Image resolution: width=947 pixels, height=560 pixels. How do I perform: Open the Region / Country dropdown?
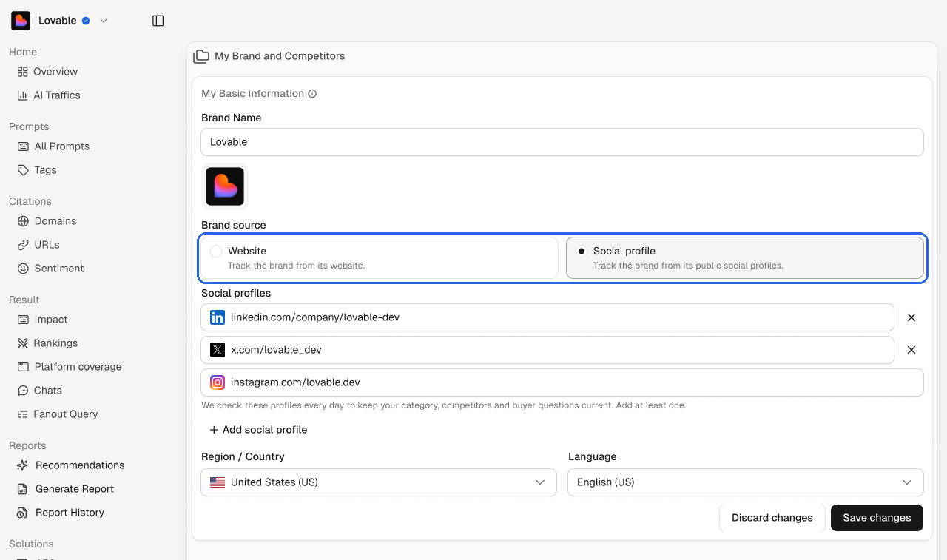(x=379, y=482)
